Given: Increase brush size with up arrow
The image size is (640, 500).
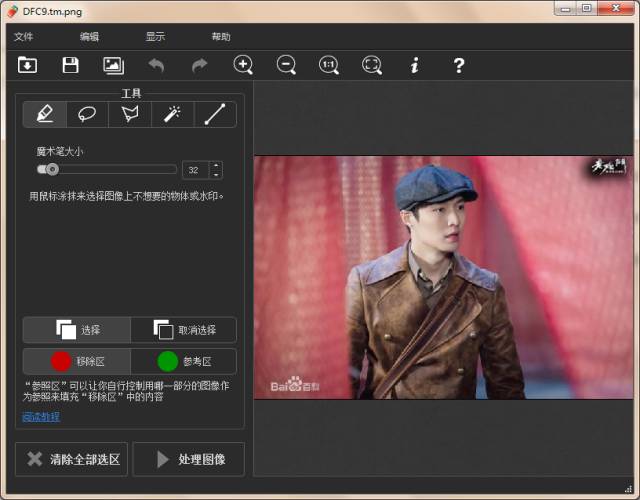Looking at the screenshot, I should pyautogui.click(x=215, y=165).
